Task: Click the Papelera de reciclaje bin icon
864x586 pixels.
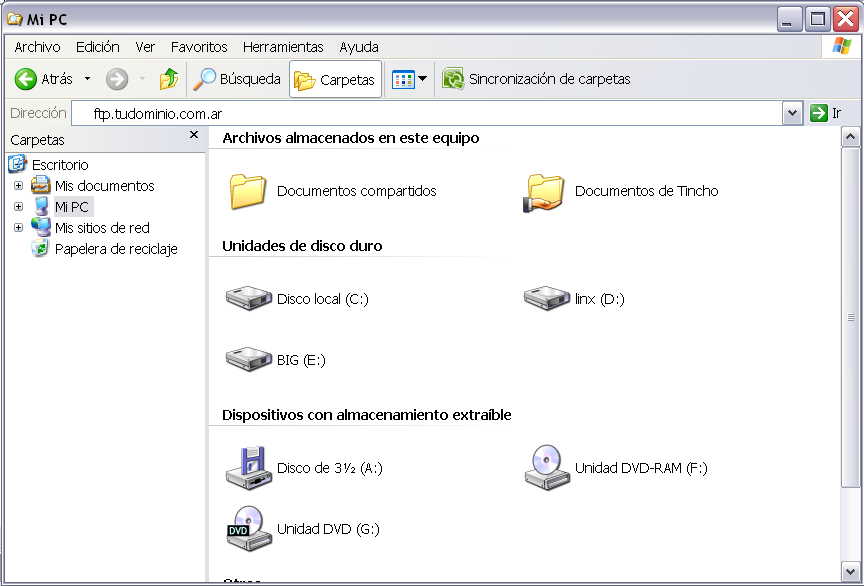Action: (x=40, y=249)
